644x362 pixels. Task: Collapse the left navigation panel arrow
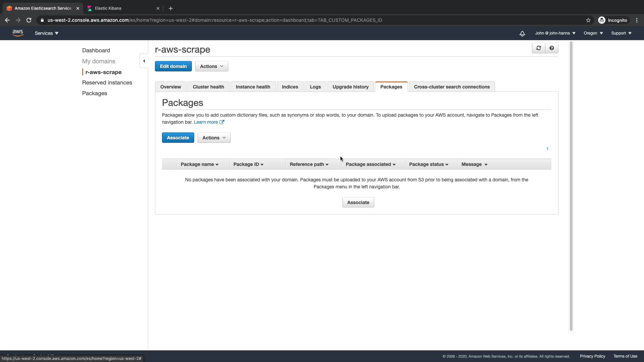tap(144, 61)
